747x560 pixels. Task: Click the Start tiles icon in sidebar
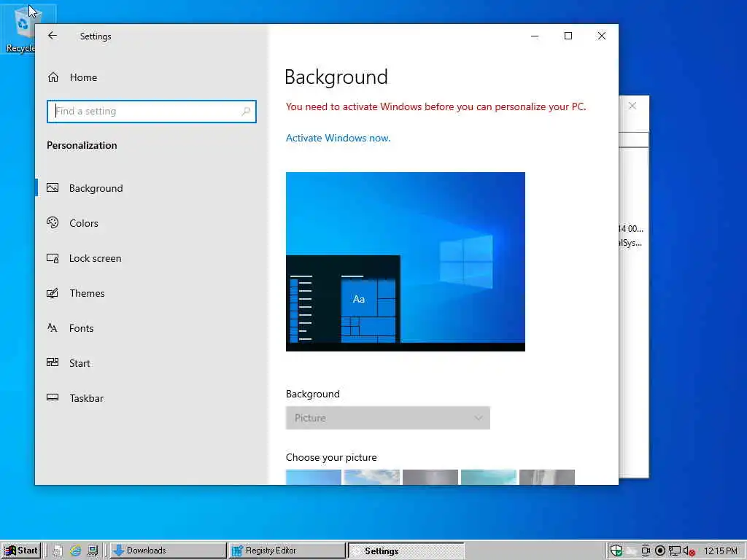tap(53, 362)
